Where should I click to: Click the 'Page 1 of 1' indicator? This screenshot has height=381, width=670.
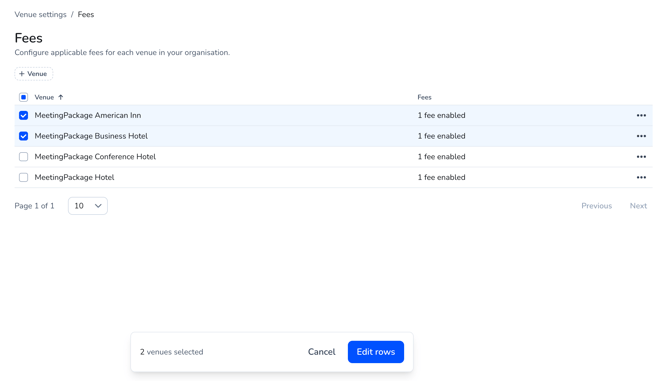34,206
